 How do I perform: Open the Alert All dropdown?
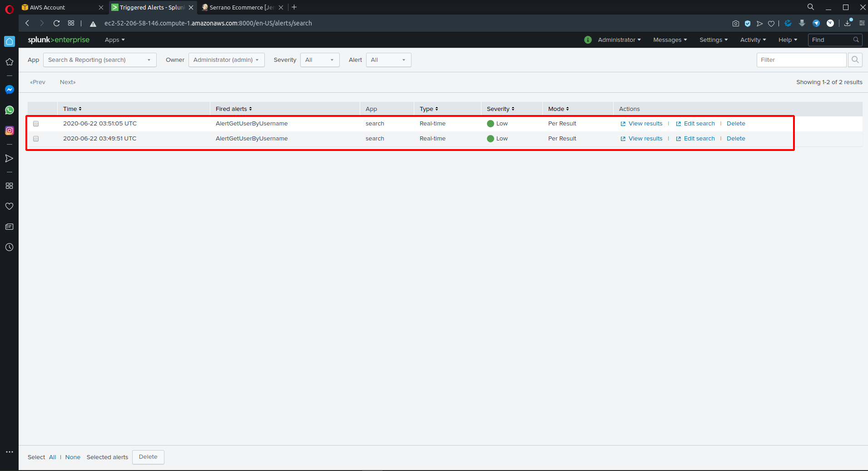(x=389, y=60)
